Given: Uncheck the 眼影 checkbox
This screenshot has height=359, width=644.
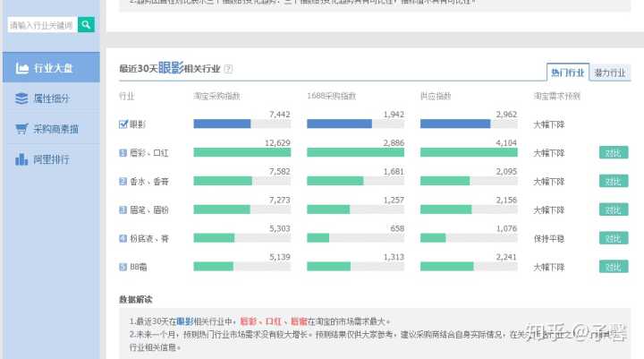Looking at the screenshot, I should 123,124.
